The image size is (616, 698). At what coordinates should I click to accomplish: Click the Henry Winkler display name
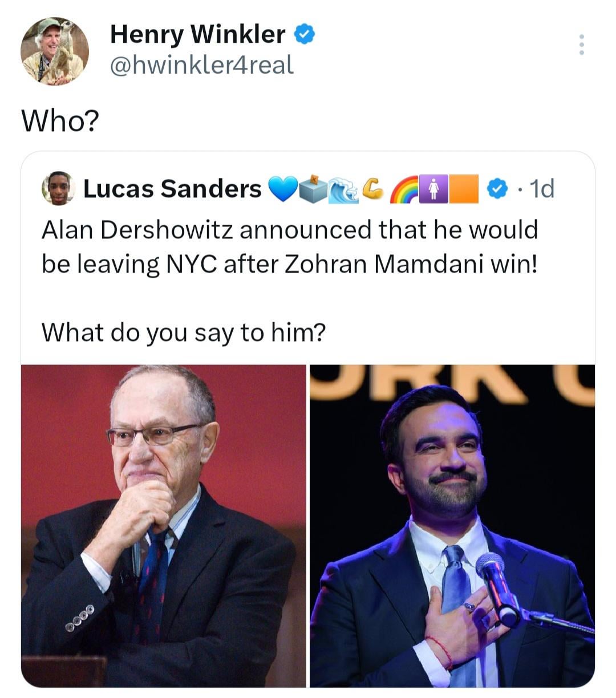pyautogui.click(x=197, y=34)
